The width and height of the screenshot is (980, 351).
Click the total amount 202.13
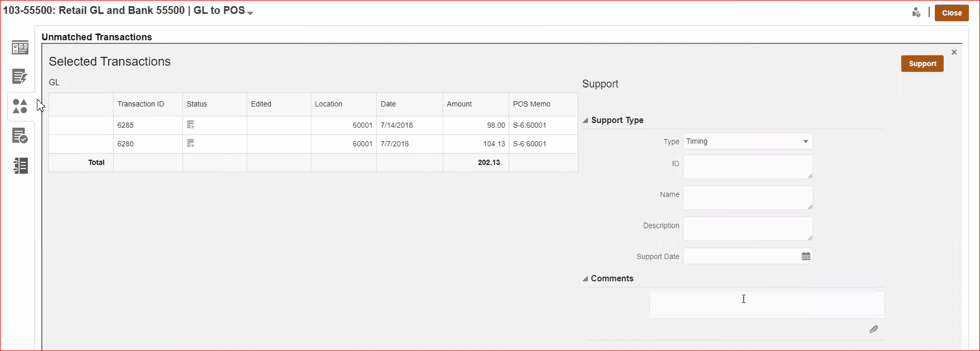click(x=489, y=162)
